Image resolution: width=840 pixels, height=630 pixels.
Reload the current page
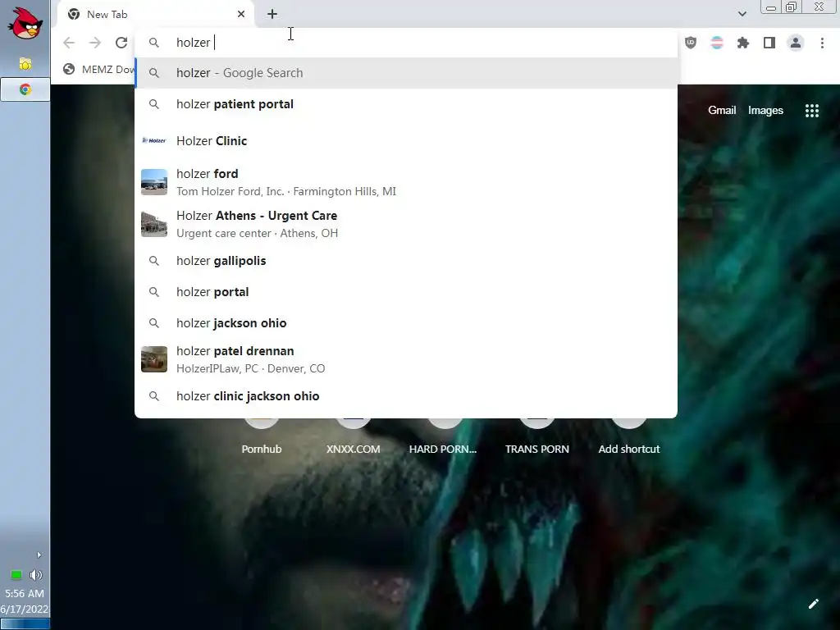121,43
